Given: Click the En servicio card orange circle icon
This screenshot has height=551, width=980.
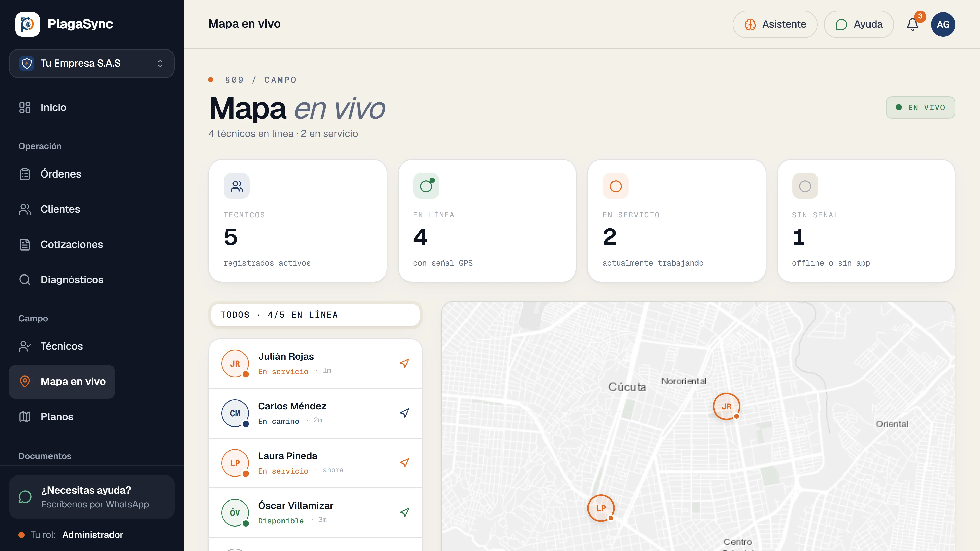Looking at the screenshot, I should (616, 186).
